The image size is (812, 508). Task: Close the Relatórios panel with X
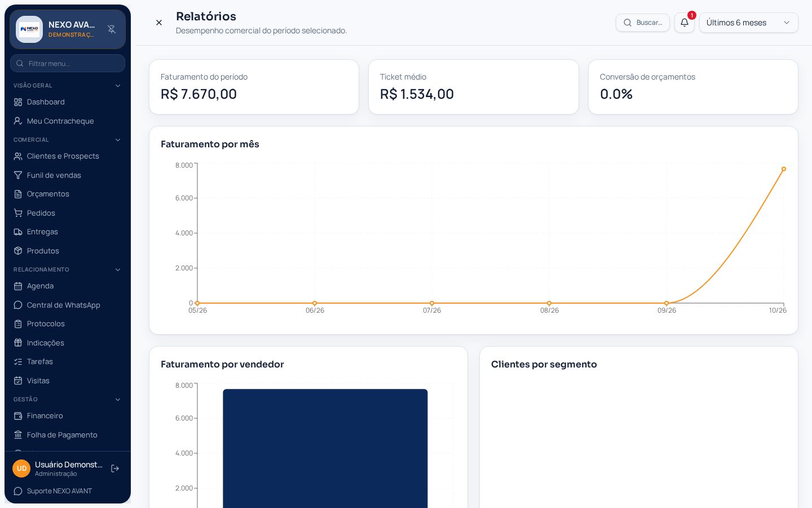pos(159,23)
